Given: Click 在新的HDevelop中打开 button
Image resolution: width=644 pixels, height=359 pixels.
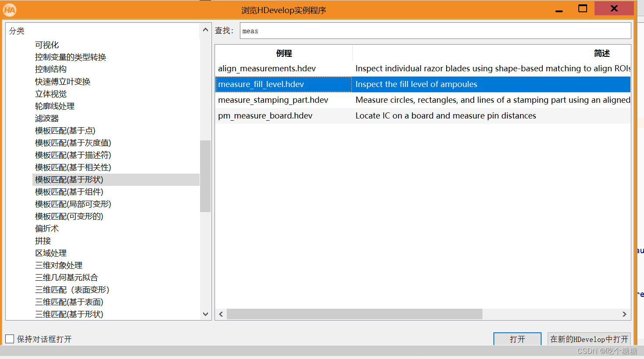Looking at the screenshot, I should [x=589, y=339].
